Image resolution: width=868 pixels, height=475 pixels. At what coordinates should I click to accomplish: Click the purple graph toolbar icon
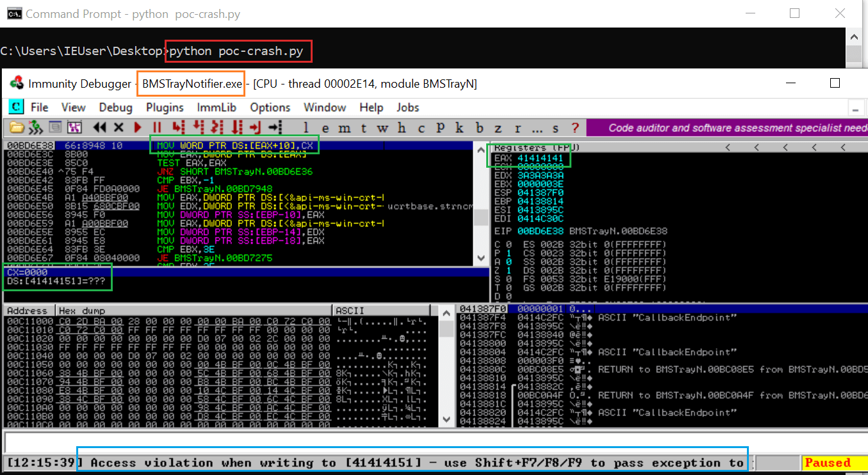point(74,127)
